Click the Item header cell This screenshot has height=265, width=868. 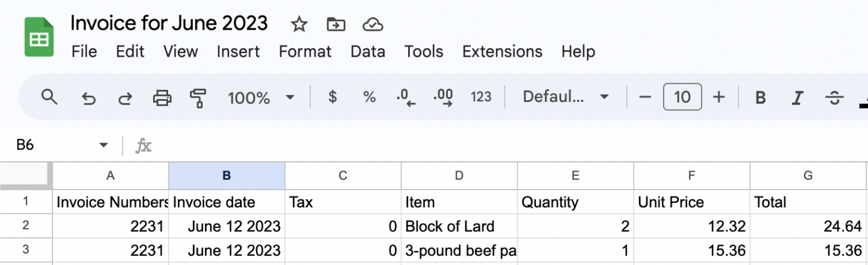[459, 202]
